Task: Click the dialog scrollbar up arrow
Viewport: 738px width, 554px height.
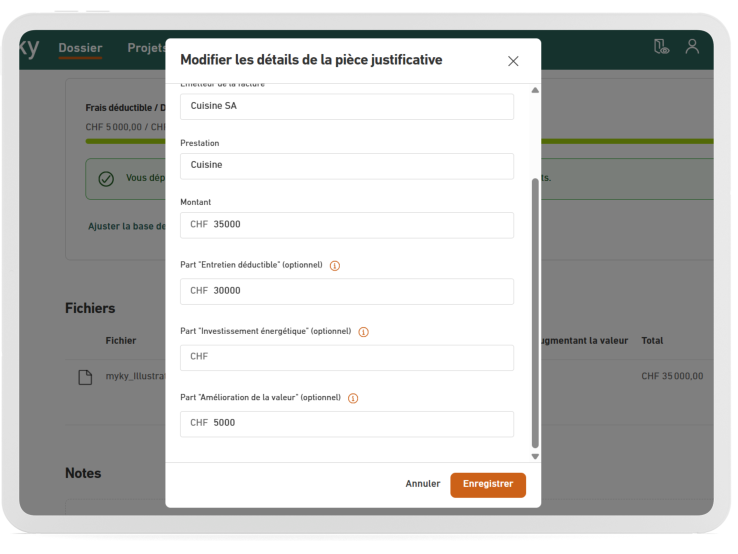Action: tap(534, 91)
